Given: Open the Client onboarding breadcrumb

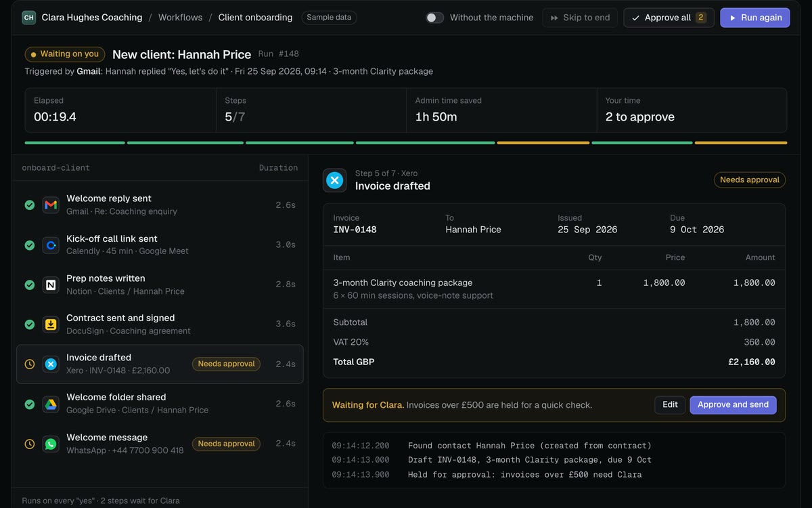Looking at the screenshot, I should coord(255,18).
